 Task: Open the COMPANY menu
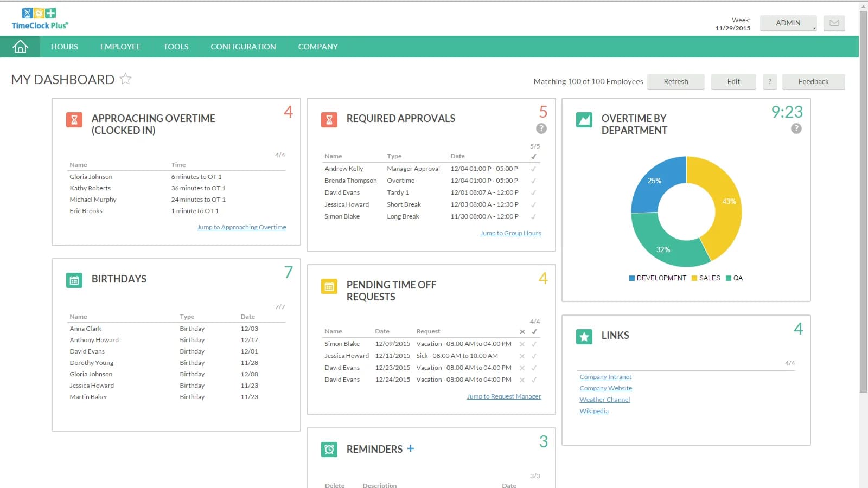(318, 47)
